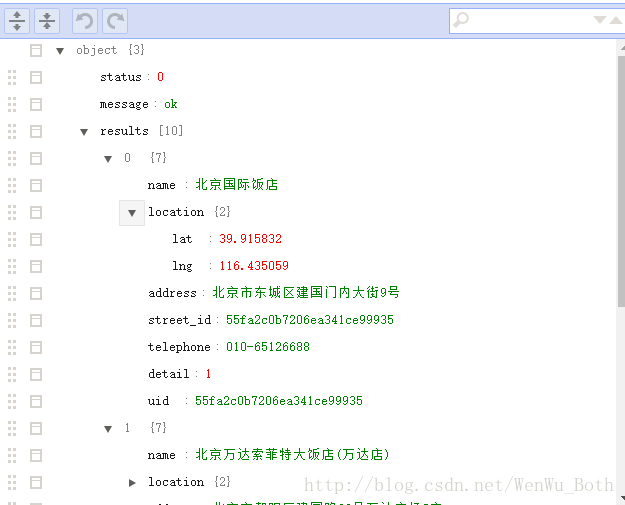The height and width of the screenshot is (505, 625).
Task: Click drag handle of message row
Action: (12, 104)
